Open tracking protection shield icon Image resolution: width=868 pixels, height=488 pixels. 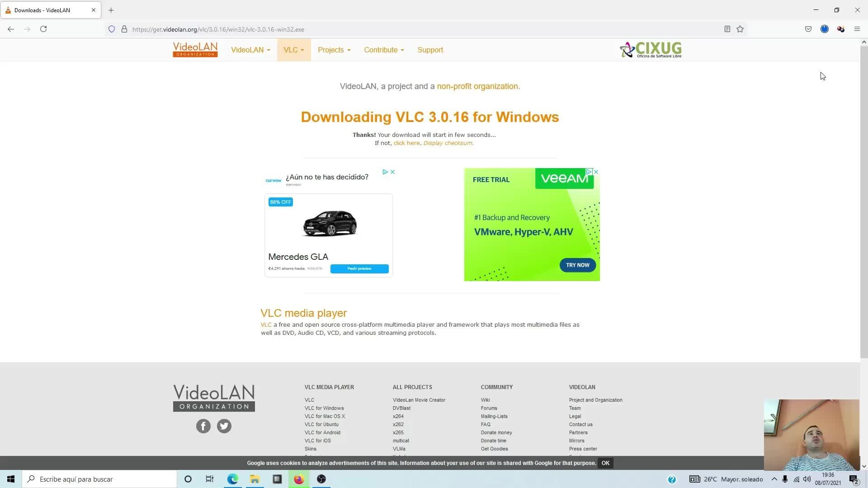[112, 29]
